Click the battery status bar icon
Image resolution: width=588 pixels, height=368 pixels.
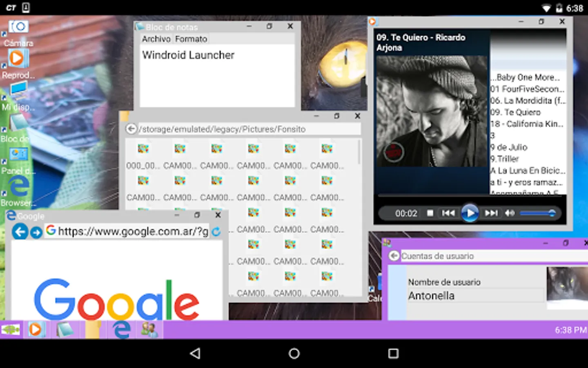pyautogui.click(x=559, y=8)
